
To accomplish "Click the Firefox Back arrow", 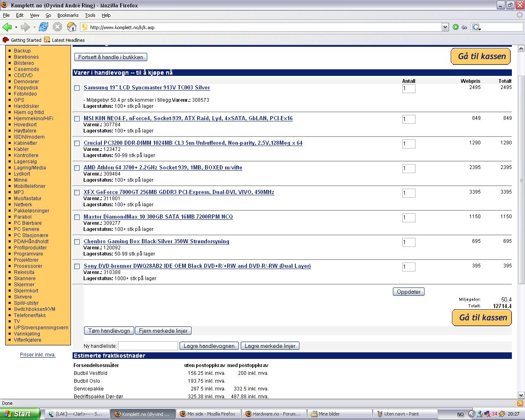I will click(x=7, y=27).
